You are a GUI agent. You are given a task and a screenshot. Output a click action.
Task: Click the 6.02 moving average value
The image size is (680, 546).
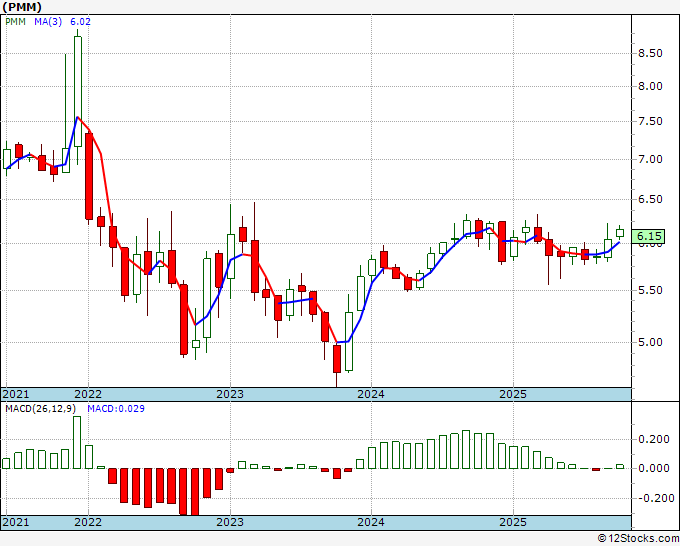80,22
